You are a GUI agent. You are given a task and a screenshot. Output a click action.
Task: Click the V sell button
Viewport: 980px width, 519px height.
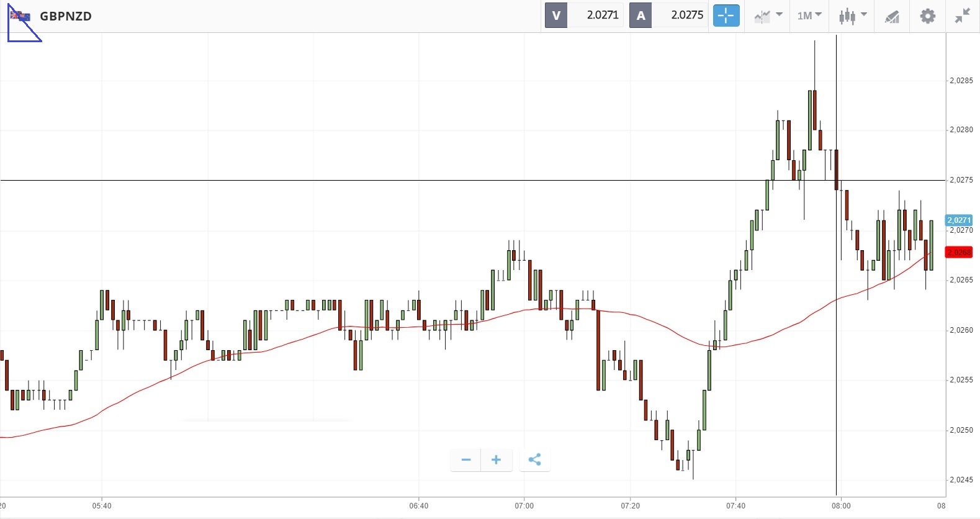click(x=556, y=16)
